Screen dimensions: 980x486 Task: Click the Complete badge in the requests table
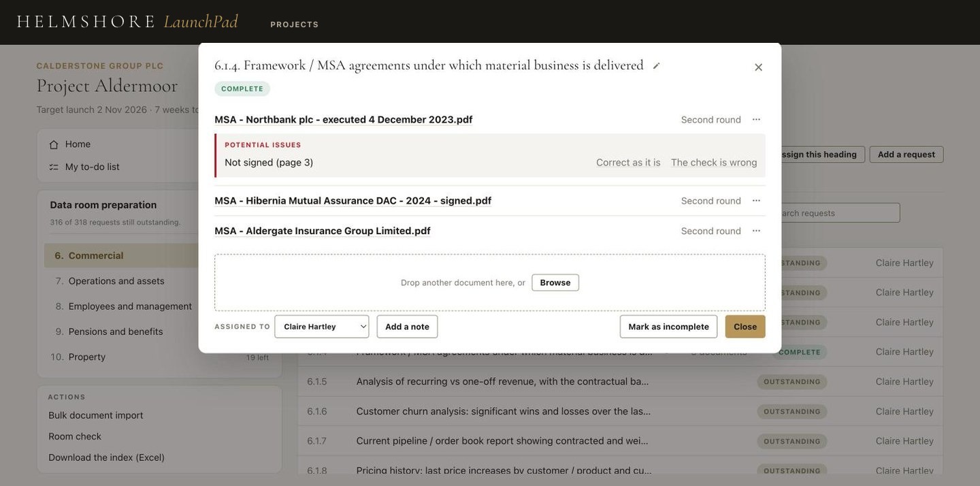pyautogui.click(x=800, y=352)
